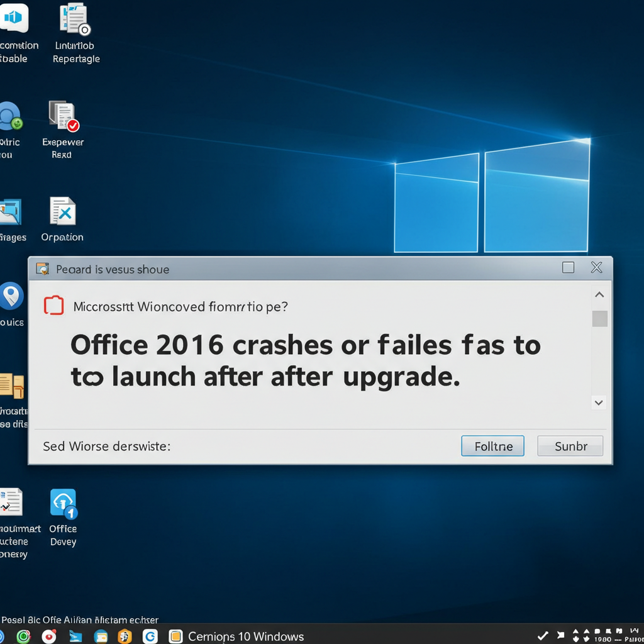Click the checkmark icon in system tray
The height and width of the screenshot is (644, 644).
coord(543,635)
